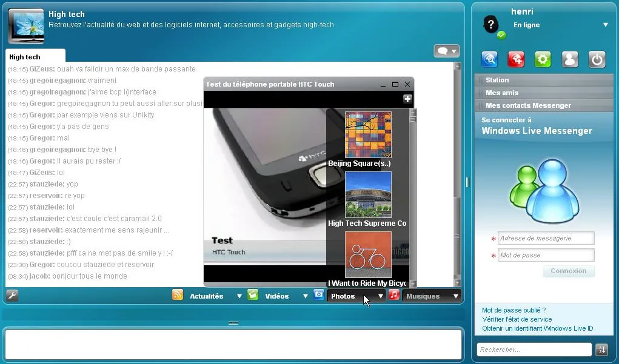Click the chat history vertical scrollbar
The height and width of the screenshot is (364, 619).
pyautogui.click(x=457, y=174)
